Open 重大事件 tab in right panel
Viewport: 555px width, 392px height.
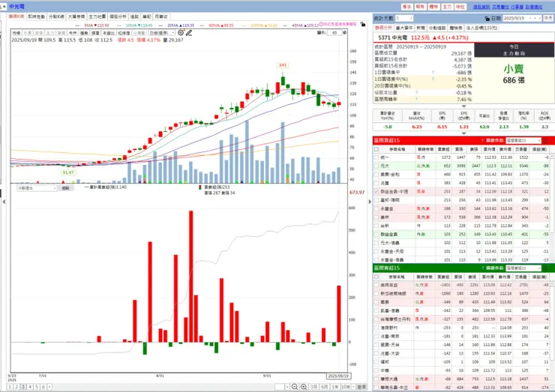[x=403, y=28]
